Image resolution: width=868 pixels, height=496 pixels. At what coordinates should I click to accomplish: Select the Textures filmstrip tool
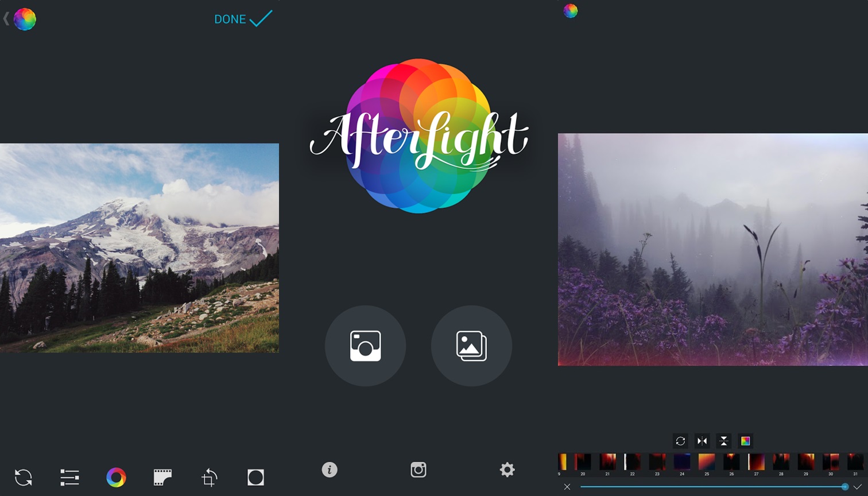(162, 477)
